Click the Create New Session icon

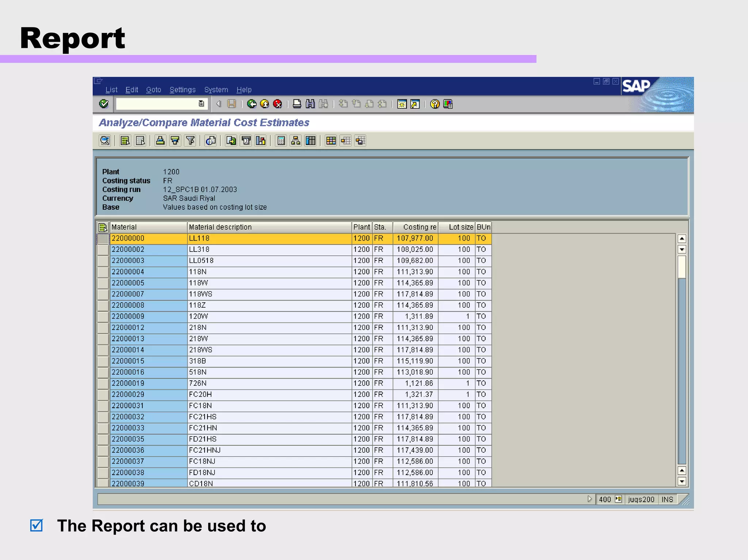[x=402, y=104]
